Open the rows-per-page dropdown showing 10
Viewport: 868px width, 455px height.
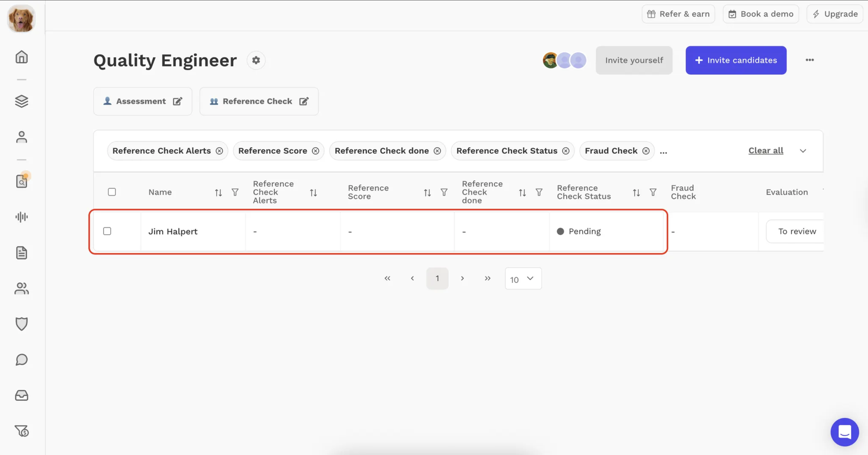tap(523, 279)
